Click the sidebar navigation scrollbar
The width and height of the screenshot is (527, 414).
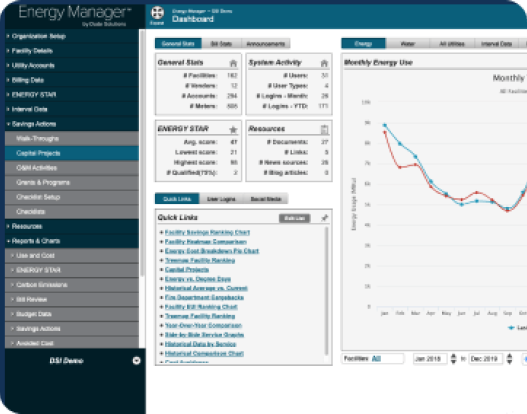tap(143, 153)
